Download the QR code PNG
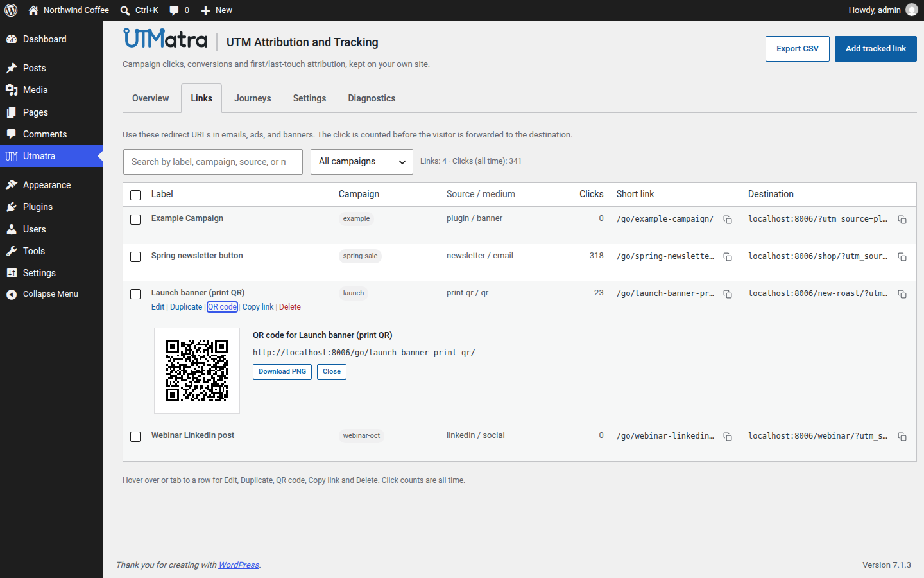Image resolution: width=924 pixels, height=578 pixels. coord(282,372)
